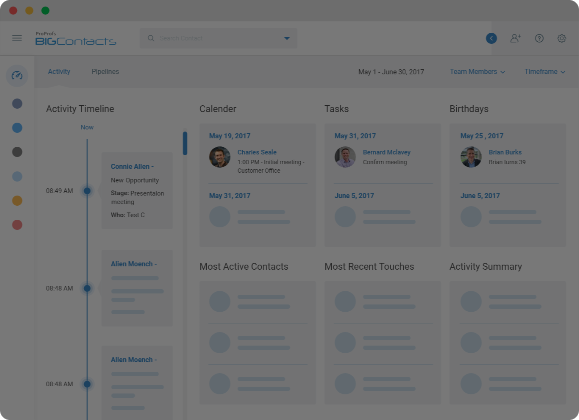Viewport: 579px width, 420px height.
Task: Click the dark gray sidebar circle icon
Action: point(17,152)
